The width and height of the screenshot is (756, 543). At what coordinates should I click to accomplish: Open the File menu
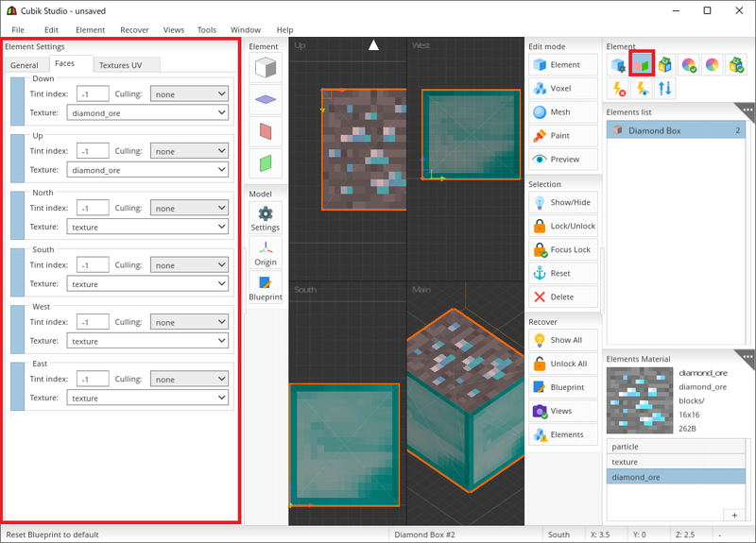tap(18, 30)
